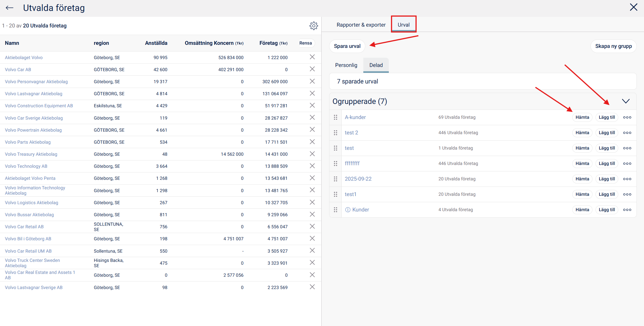Remove Volvo Lastvagnar Sverige AB with X

pyautogui.click(x=312, y=287)
